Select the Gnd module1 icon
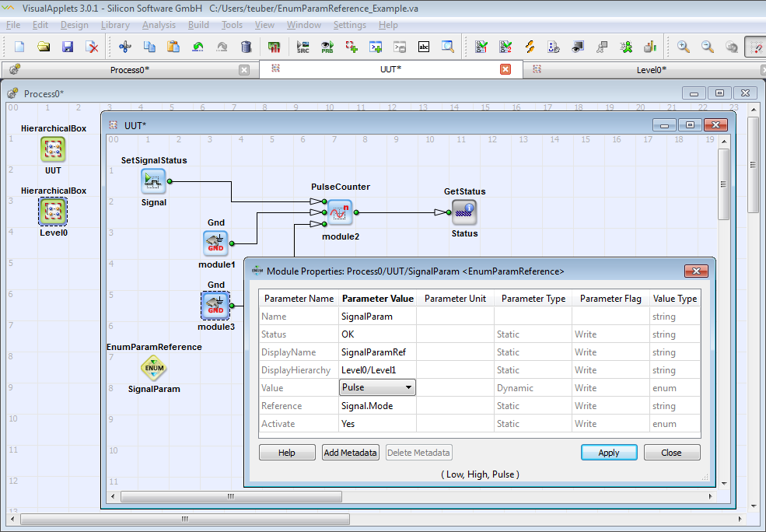The height and width of the screenshot is (532, 766). tap(215, 243)
